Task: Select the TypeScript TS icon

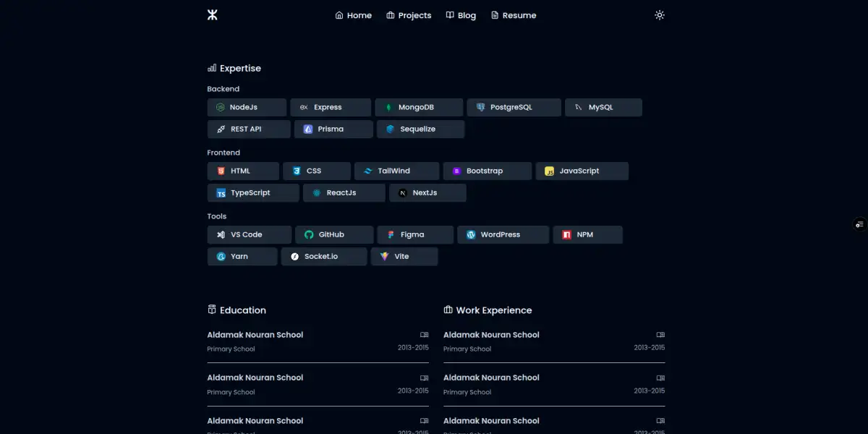Action: coord(221,193)
